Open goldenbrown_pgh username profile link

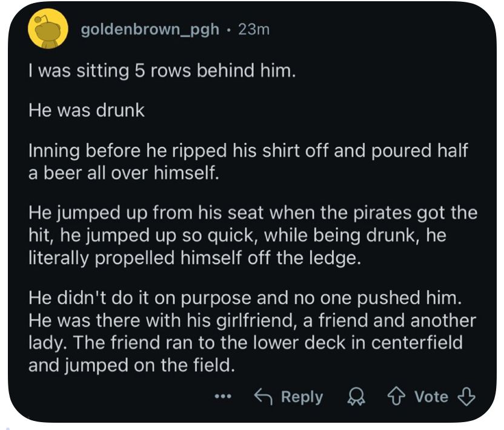click(150, 30)
